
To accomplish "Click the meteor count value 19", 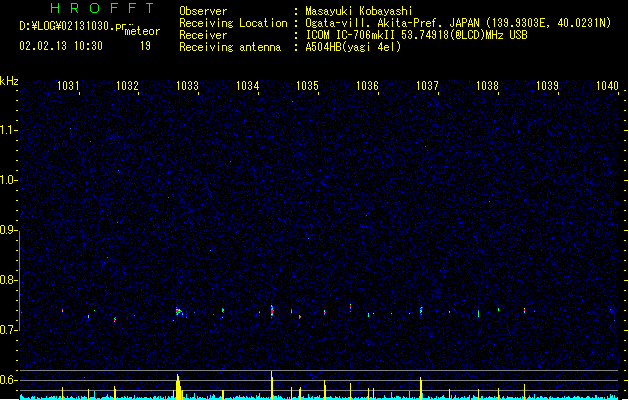I will point(145,46).
